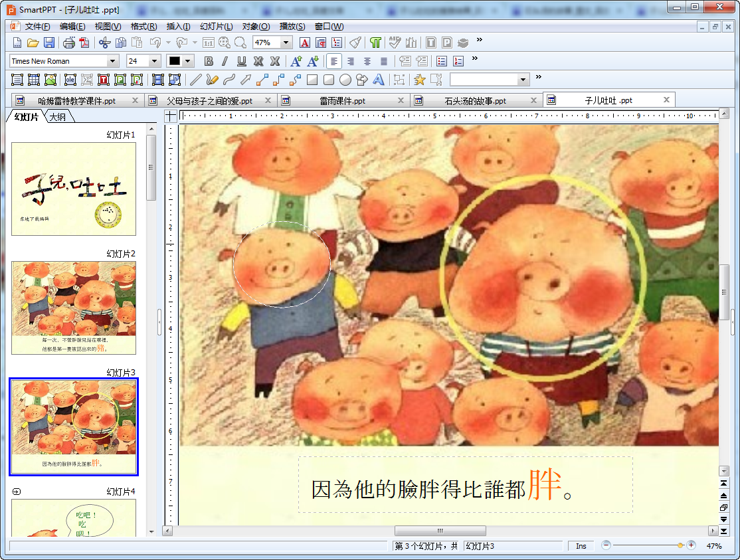Toggle justified text alignment
Image resolution: width=740 pixels, height=560 pixels.
[x=384, y=61]
